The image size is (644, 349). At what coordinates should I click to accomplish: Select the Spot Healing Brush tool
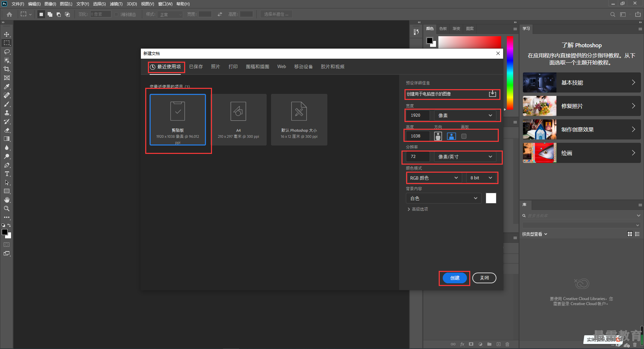(x=7, y=95)
